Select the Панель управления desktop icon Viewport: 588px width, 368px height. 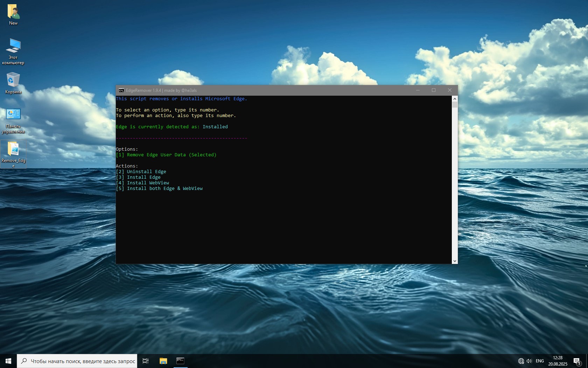coord(13,114)
